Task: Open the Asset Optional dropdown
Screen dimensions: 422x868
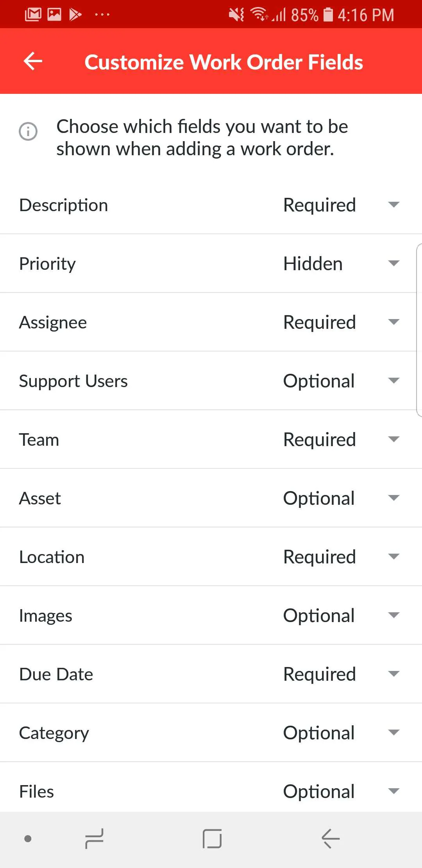Action: pos(393,498)
